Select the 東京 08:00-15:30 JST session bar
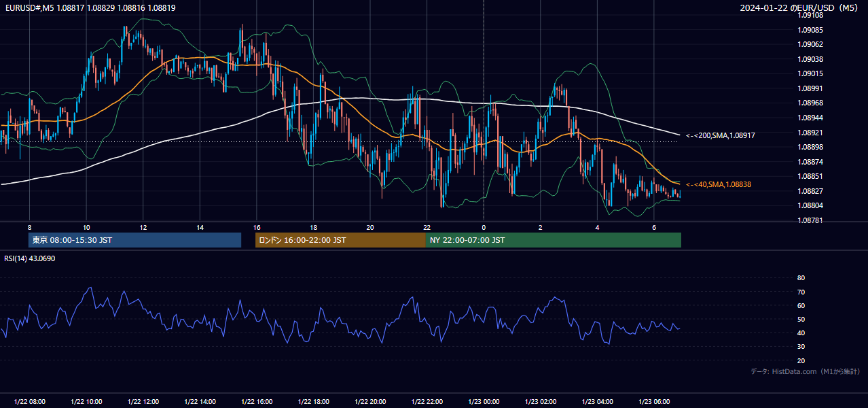 pyautogui.click(x=135, y=240)
